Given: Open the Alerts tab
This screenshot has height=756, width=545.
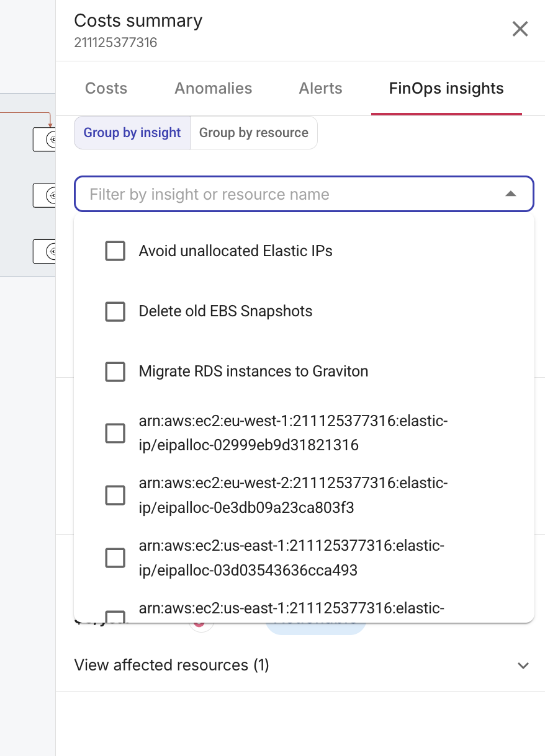Looking at the screenshot, I should (321, 89).
